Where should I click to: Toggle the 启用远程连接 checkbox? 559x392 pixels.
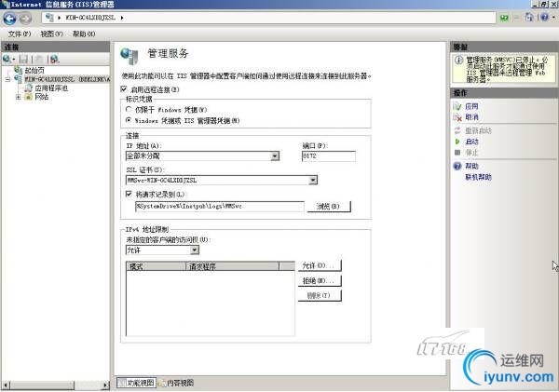point(124,88)
